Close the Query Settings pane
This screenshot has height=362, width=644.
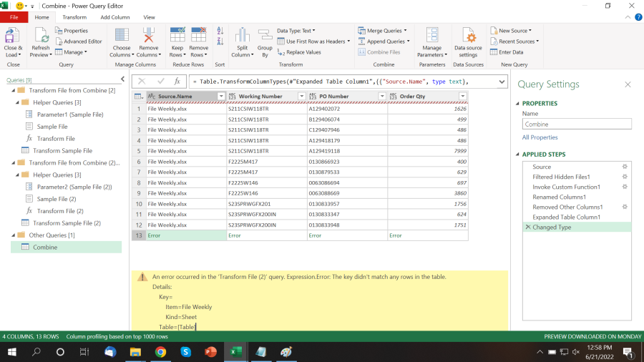(628, 84)
